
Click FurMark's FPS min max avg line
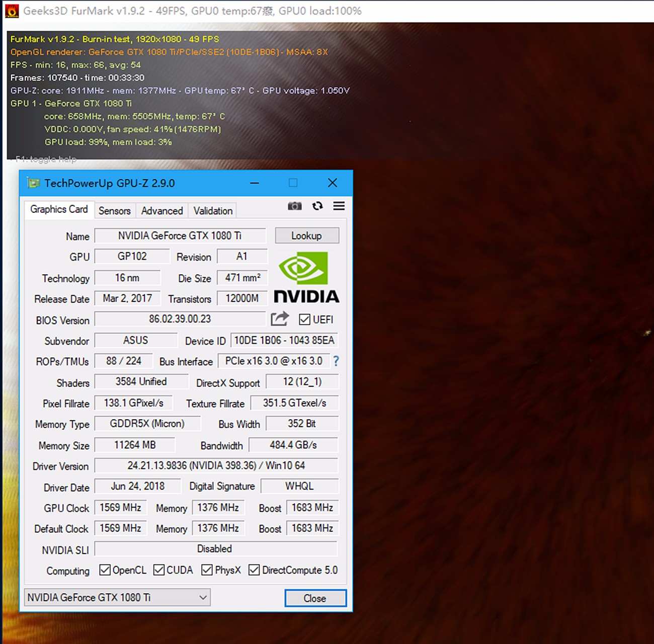(x=75, y=65)
